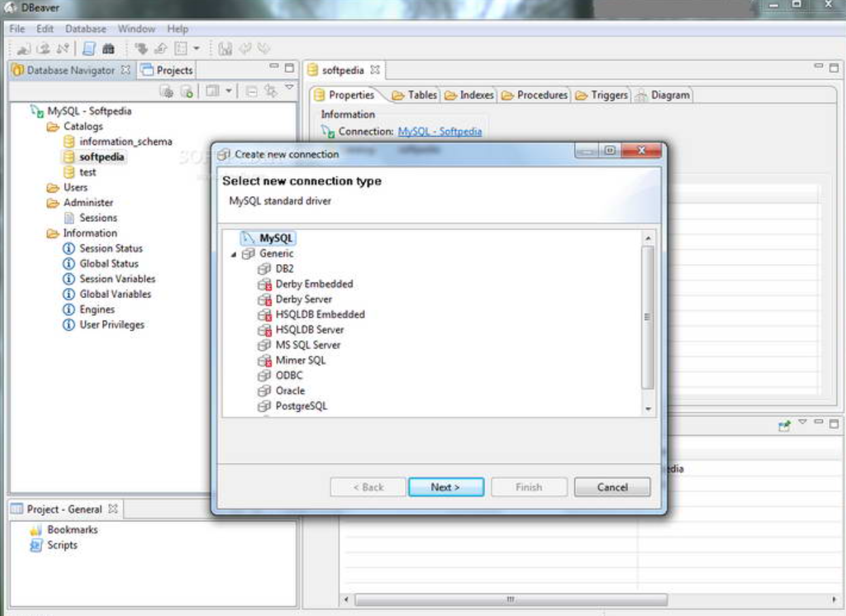Click the Sessions page icon in navigator

[69, 218]
